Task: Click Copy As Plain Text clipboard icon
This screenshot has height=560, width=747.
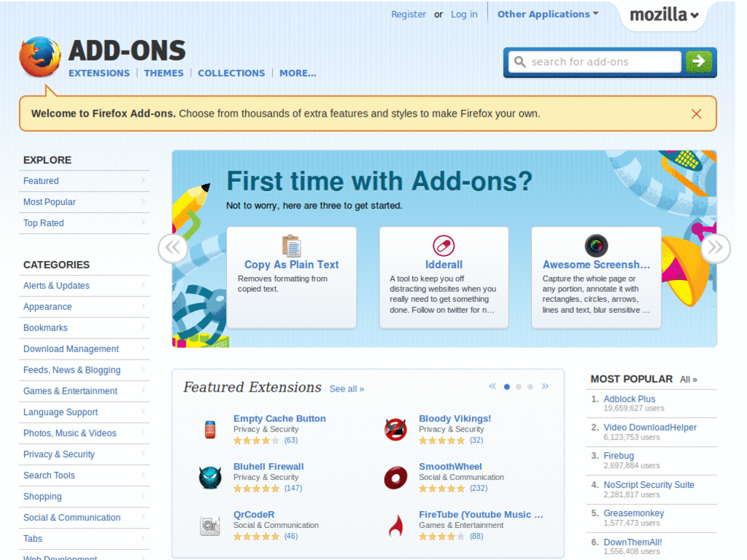Action: [292, 246]
